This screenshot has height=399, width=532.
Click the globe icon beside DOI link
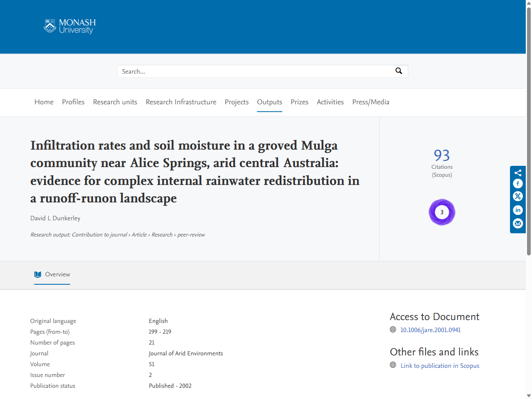point(393,330)
